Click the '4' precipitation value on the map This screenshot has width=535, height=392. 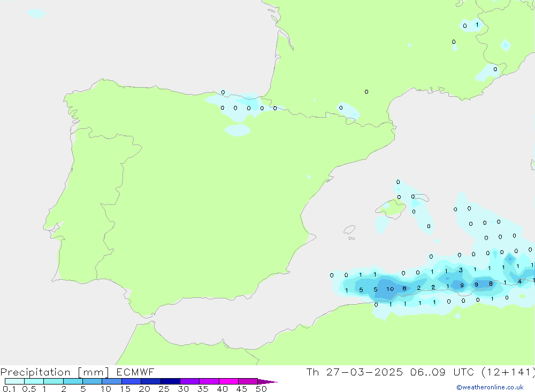click(x=519, y=281)
